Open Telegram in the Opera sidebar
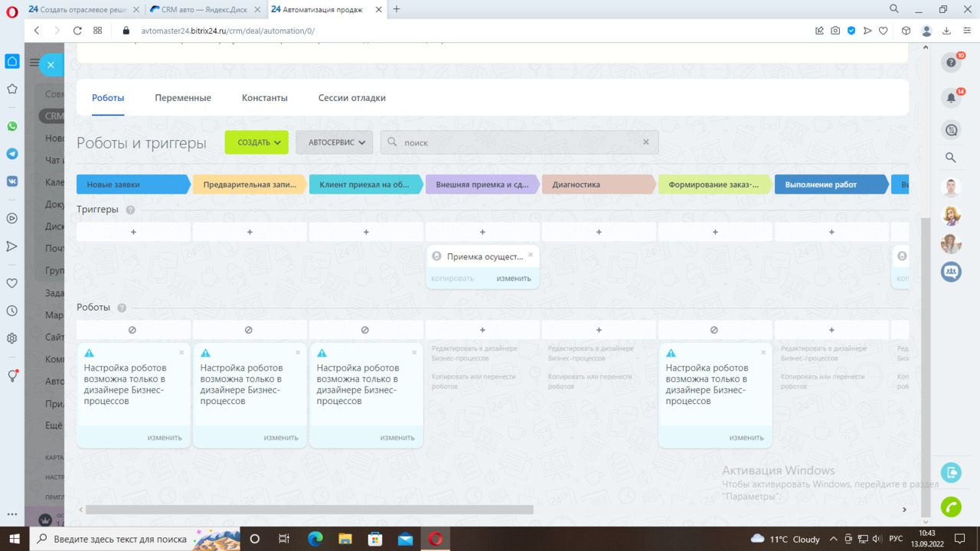Image resolution: width=980 pixels, height=551 pixels. (x=12, y=154)
